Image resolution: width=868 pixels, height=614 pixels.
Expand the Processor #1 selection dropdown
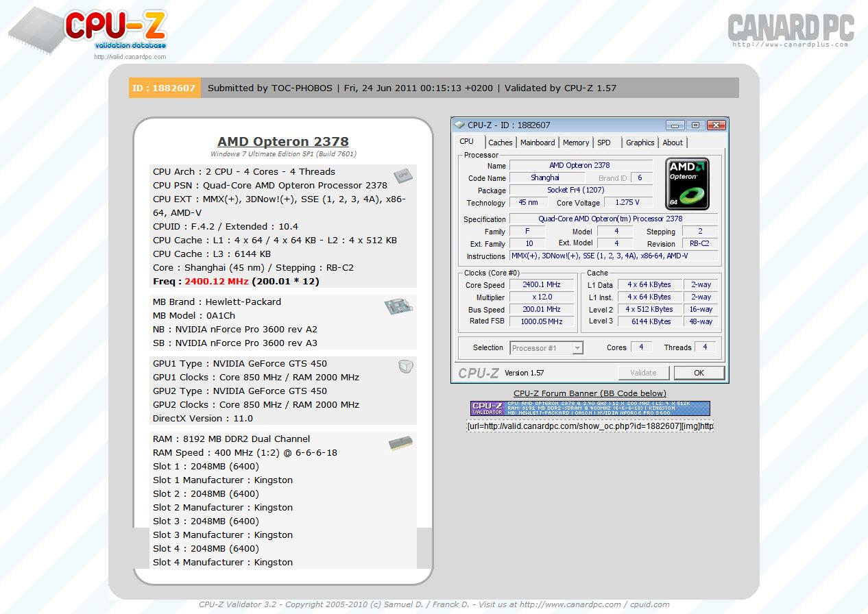577,348
